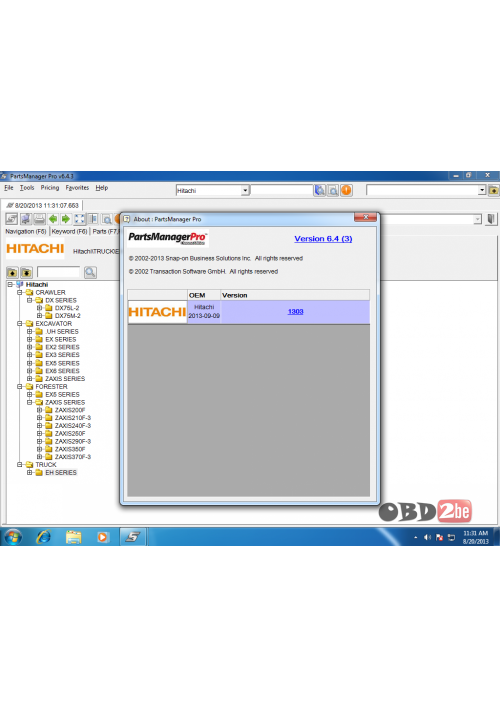Select the 8/20/2013 11:31:07 session tab
500x717 pixels.
(x=42, y=205)
